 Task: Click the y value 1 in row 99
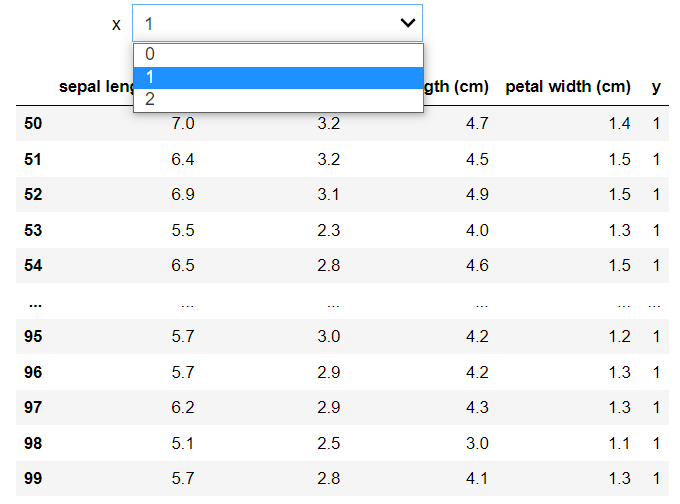pos(656,478)
